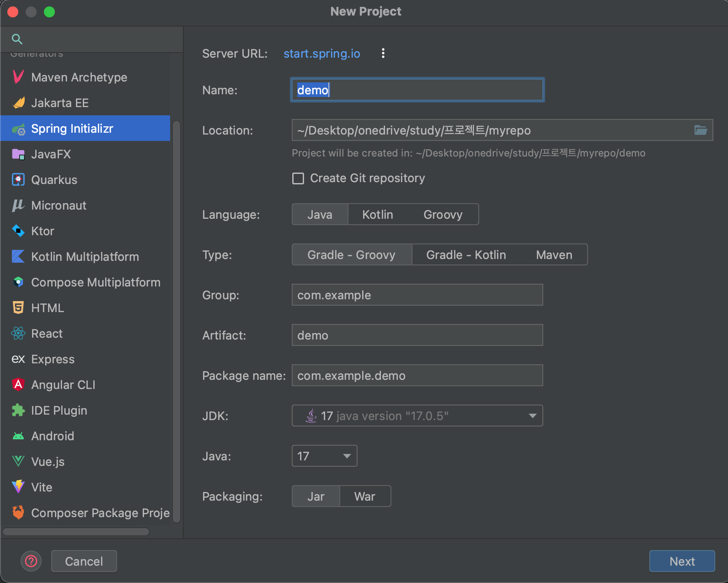Viewport: 728px width, 583px height.
Task: Click the sidebar horizontal scrollbar
Action: point(76,532)
